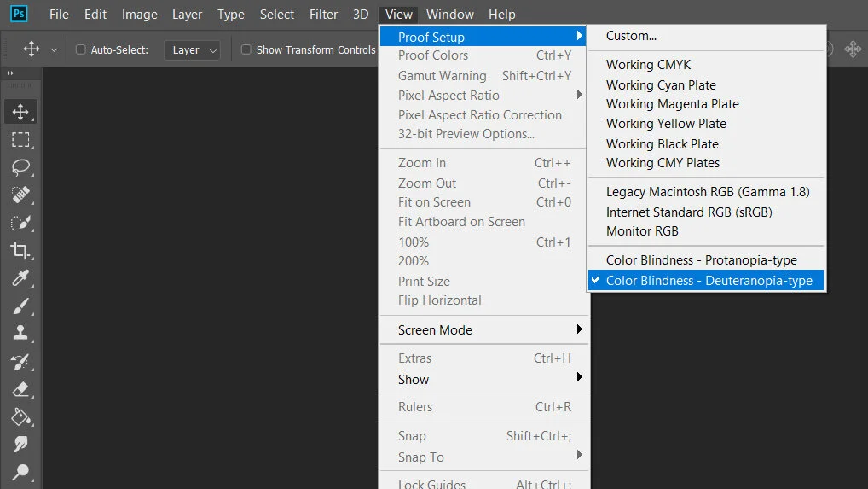Click the Photoshop Ps logo icon

[19, 14]
